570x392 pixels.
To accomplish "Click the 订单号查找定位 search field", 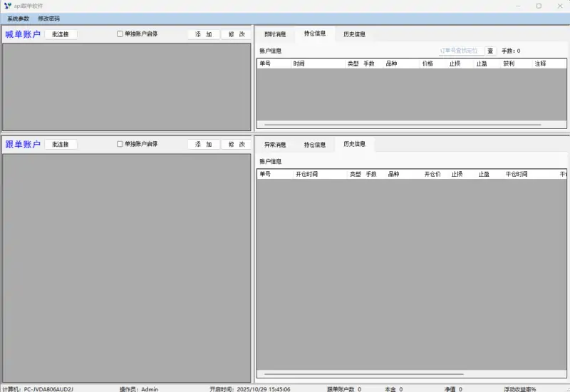I will (x=460, y=51).
